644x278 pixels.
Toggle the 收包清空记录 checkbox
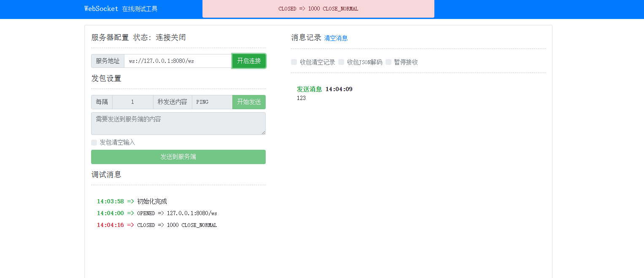(294, 62)
